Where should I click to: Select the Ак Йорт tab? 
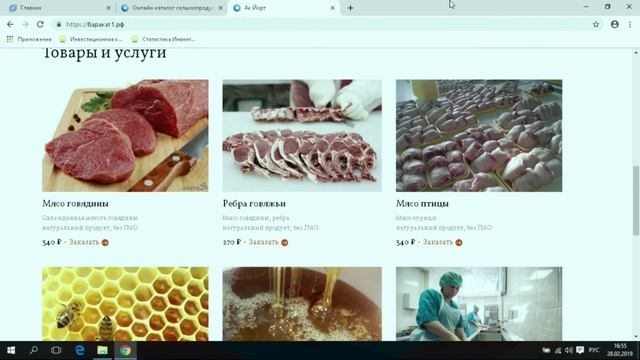[284, 8]
